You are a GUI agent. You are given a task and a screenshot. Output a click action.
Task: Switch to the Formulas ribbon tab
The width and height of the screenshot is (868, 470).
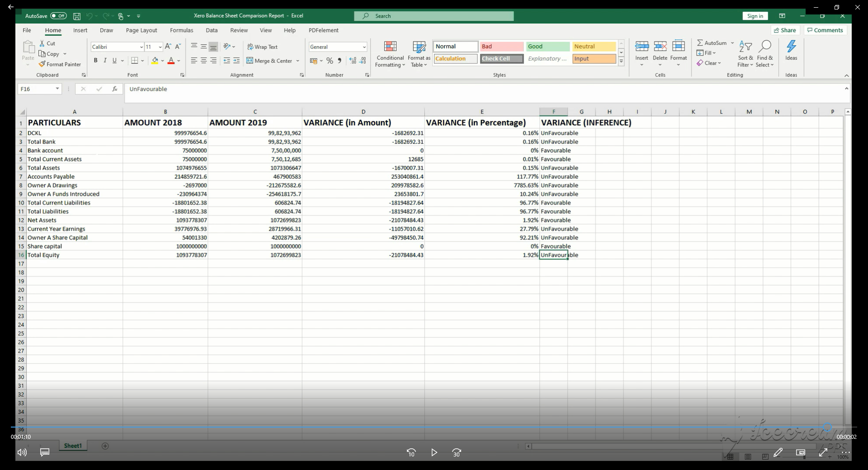pyautogui.click(x=181, y=30)
